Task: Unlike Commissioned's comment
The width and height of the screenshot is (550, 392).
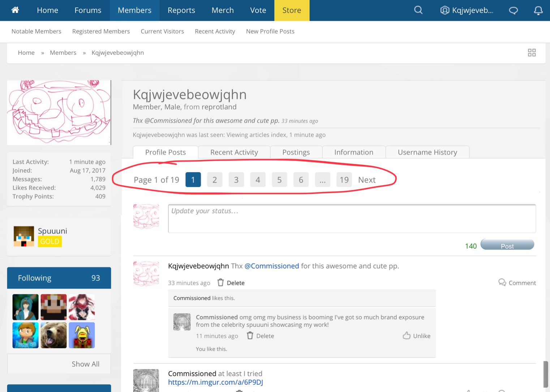Action: [x=416, y=336]
